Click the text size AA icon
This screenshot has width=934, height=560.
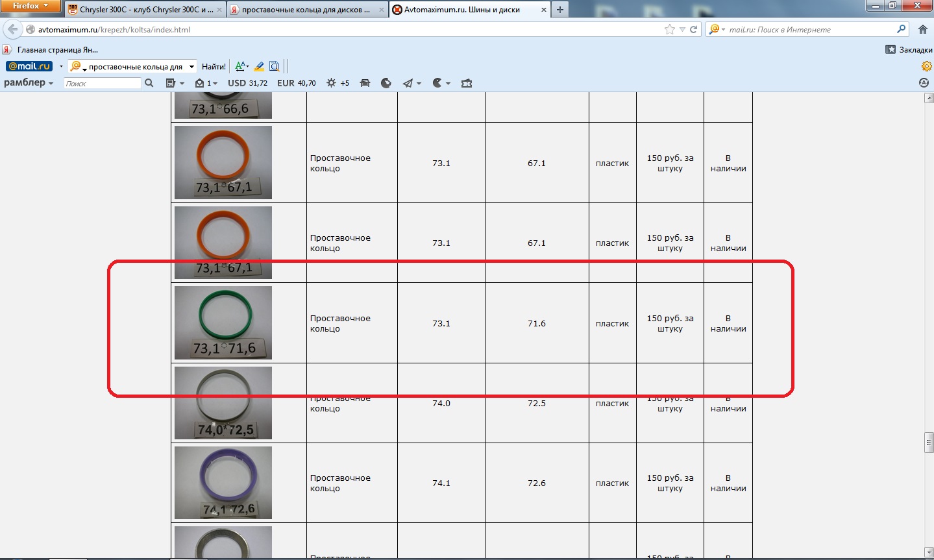(240, 66)
